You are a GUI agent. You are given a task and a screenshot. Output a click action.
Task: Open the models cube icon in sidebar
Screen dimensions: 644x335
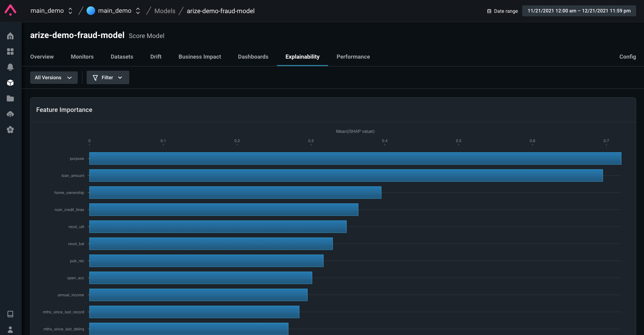tap(10, 83)
